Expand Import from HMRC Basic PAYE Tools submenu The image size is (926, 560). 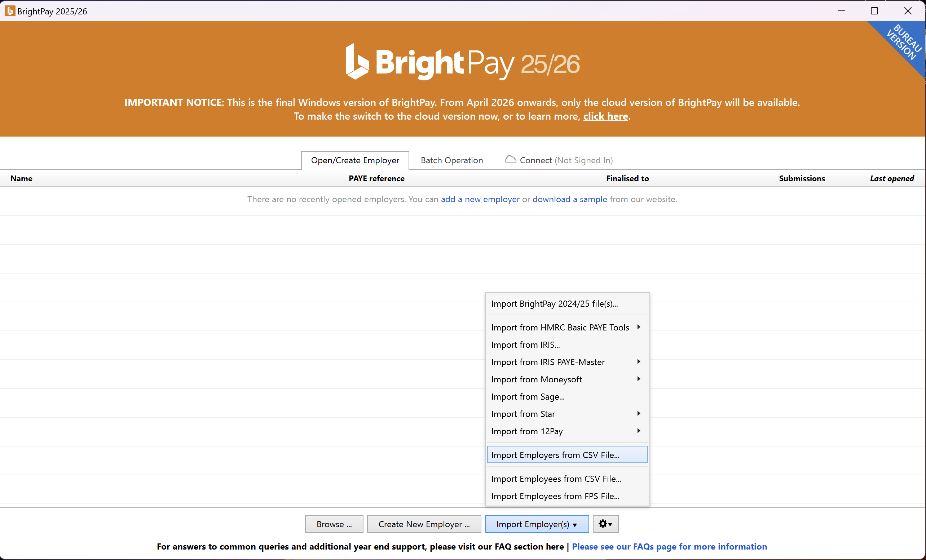567,327
